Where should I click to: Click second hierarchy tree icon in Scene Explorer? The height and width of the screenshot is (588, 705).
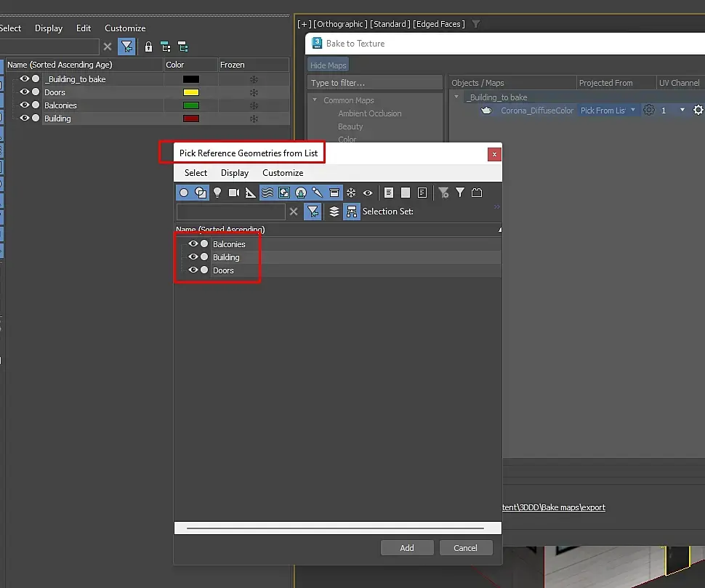coord(182,47)
